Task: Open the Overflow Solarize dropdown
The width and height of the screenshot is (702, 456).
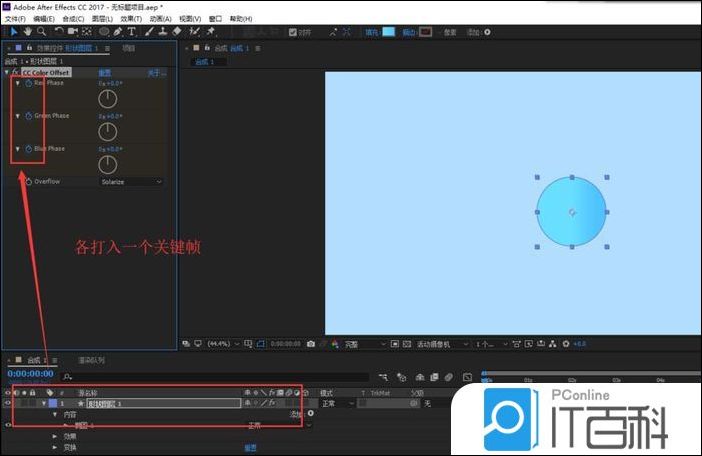Action: click(131, 182)
